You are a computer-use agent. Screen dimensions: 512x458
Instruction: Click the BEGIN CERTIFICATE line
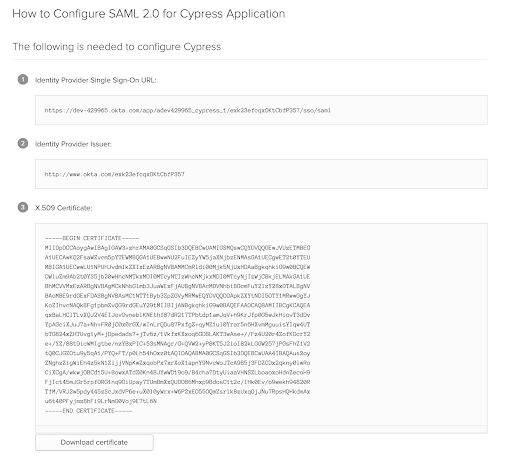(92, 238)
